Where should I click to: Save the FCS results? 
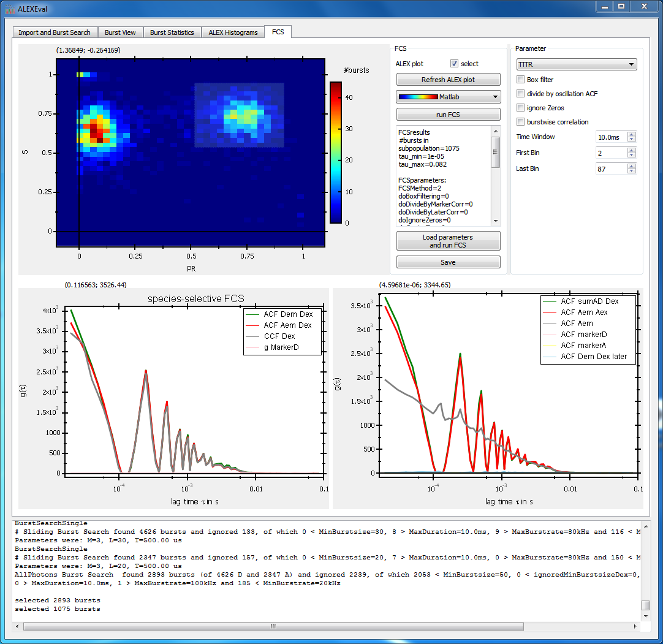point(448,262)
